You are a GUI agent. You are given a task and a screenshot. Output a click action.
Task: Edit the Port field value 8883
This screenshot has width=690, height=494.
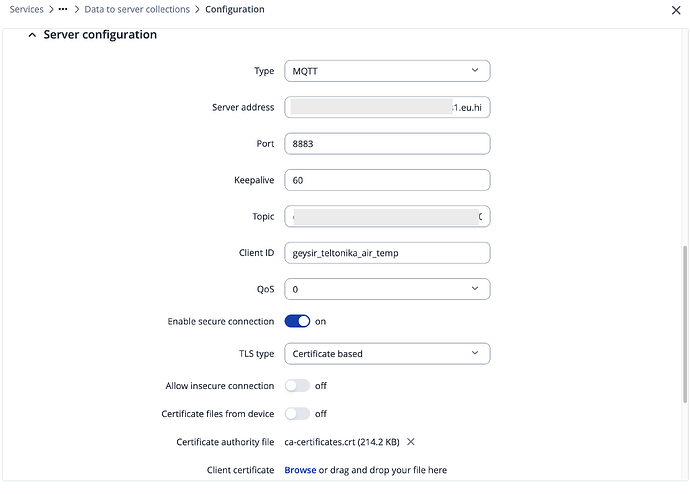[x=387, y=144]
